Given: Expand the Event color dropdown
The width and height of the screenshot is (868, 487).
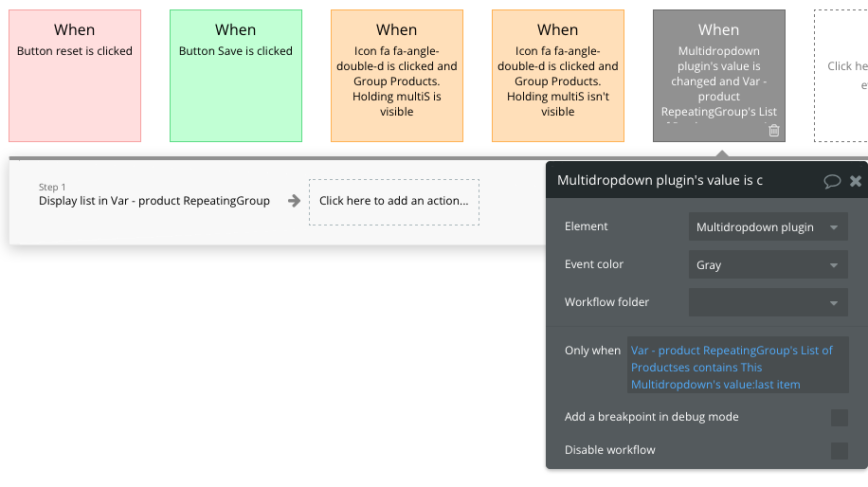Looking at the screenshot, I should (x=768, y=265).
